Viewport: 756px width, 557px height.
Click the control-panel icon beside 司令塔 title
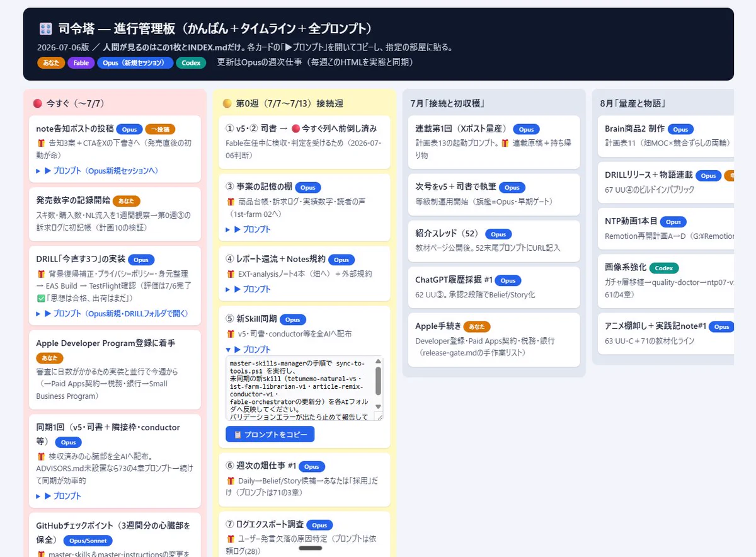[45, 29]
